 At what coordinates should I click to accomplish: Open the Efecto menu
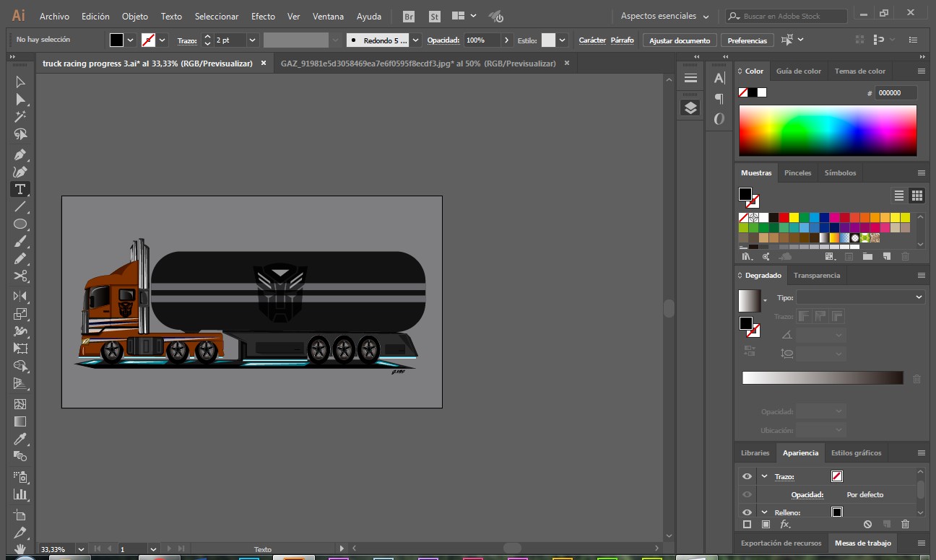click(263, 16)
